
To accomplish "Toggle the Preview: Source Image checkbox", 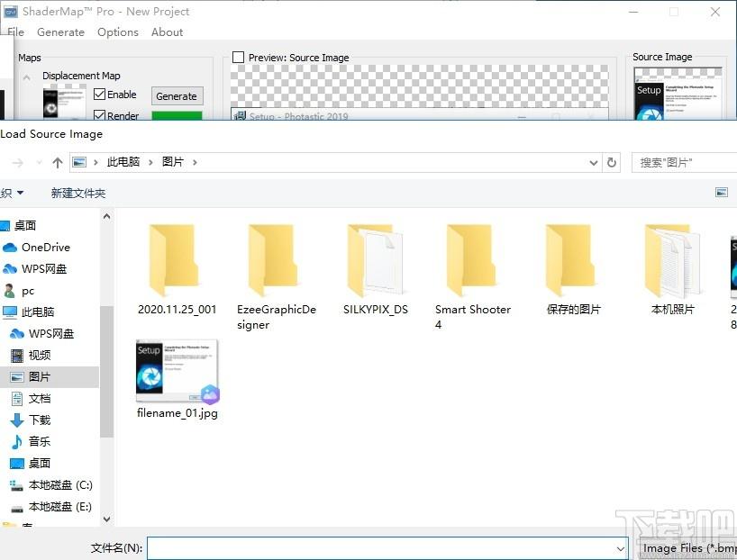I will click(x=238, y=58).
